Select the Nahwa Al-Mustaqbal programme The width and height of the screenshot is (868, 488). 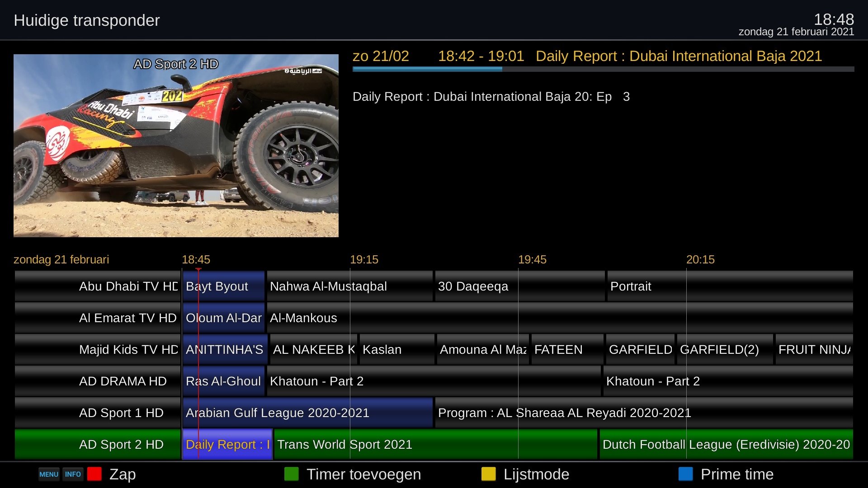coord(349,286)
